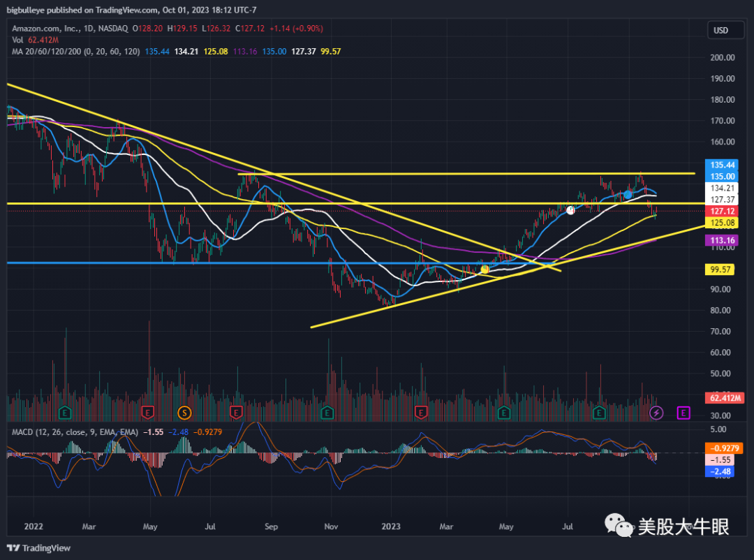Click the blue circle marker near price peak

pos(628,195)
